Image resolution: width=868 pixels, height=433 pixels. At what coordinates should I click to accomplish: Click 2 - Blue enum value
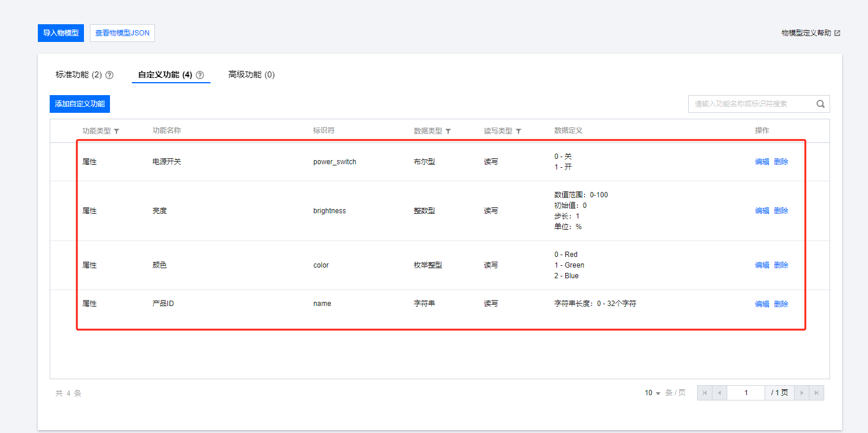[566, 276]
